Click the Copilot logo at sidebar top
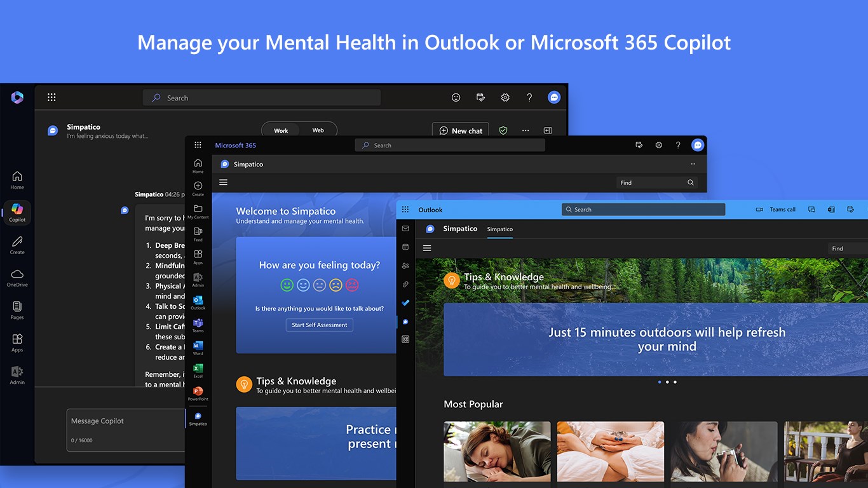The width and height of the screenshot is (868, 488). [x=17, y=97]
